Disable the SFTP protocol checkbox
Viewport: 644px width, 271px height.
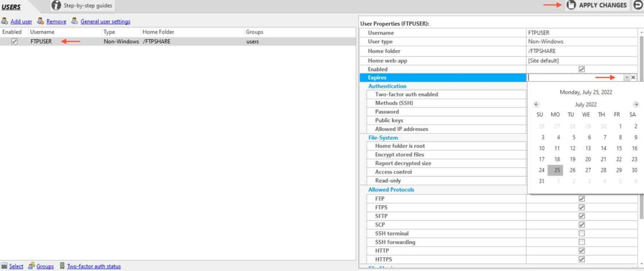pyautogui.click(x=581, y=216)
